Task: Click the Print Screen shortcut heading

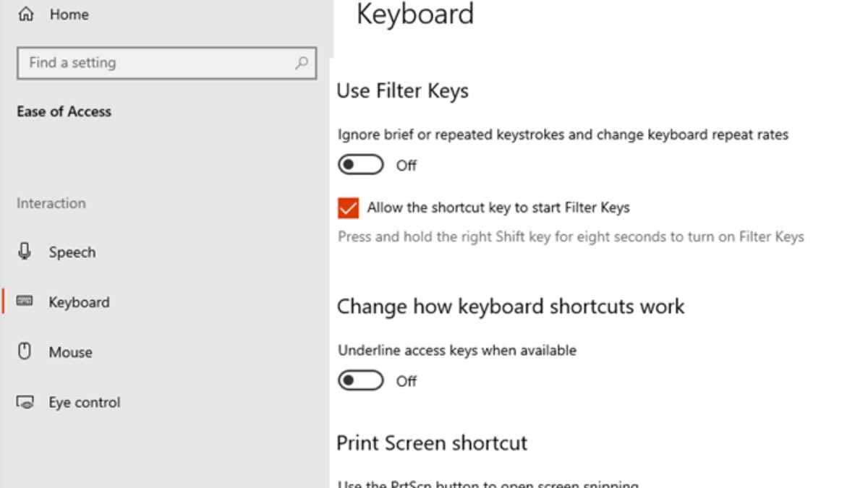Action: 432,442
